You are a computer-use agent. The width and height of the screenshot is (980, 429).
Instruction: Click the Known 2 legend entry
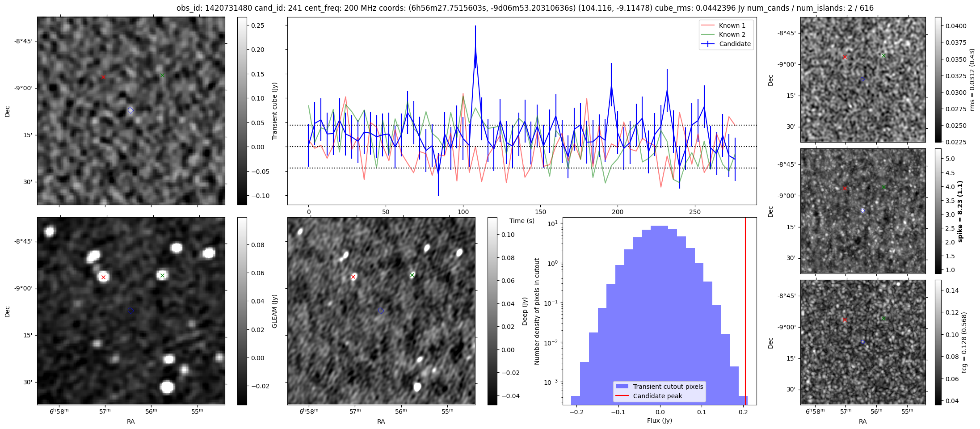pyautogui.click(x=732, y=34)
